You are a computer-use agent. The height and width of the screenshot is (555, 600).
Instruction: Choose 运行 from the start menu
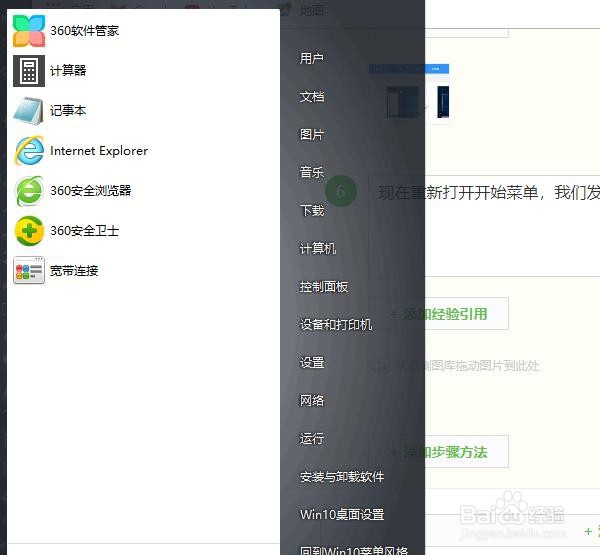(x=312, y=438)
